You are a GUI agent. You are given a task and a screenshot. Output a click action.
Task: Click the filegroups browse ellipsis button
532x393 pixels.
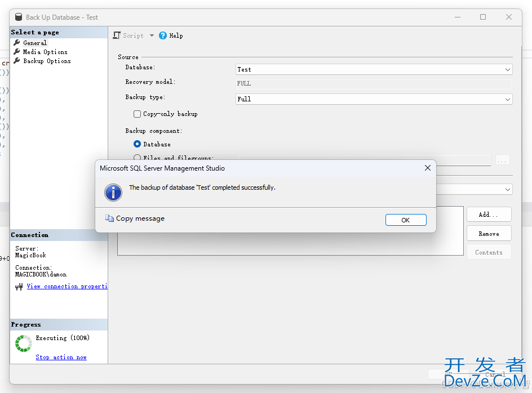[x=503, y=160]
